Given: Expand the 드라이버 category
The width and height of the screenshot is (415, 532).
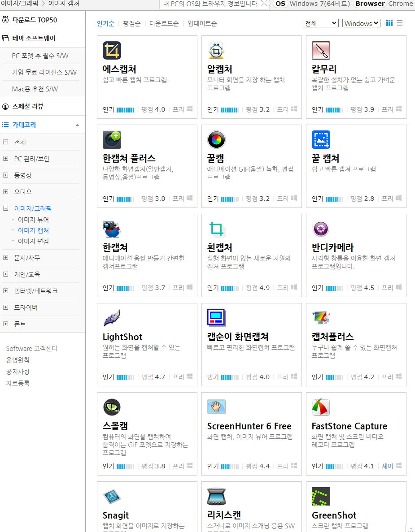Looking at the screenshot, I should pyautogui.click(x=5, y=307).
